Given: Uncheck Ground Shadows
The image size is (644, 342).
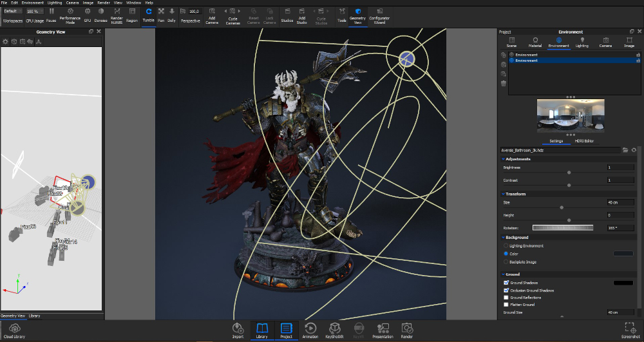Looking at the screenshot, I should click(506, 283).
